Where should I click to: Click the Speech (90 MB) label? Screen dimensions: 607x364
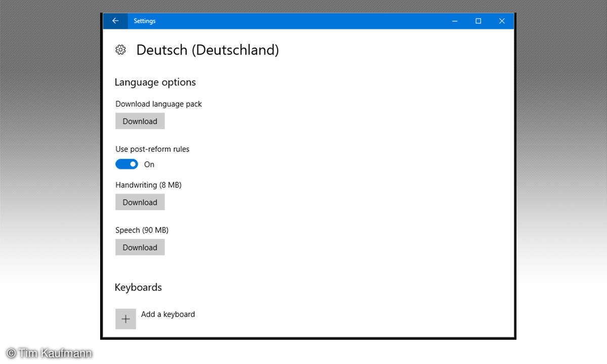click(142, 230)
